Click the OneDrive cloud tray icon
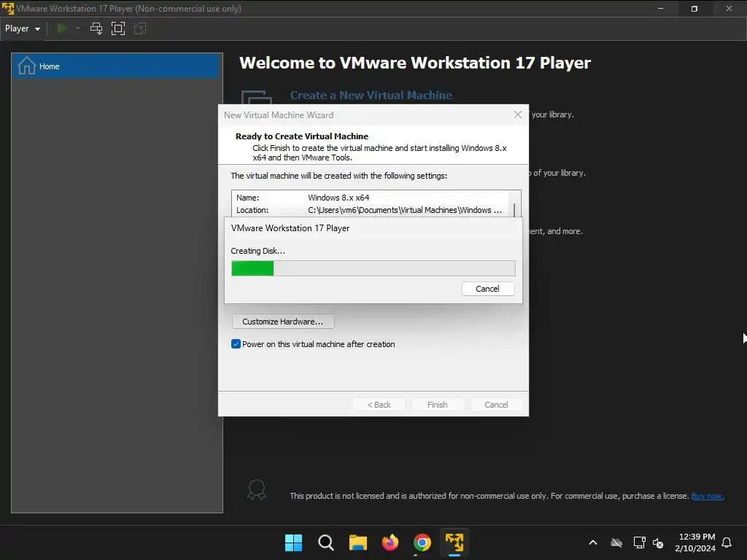This screenshot has width=747, height=560. (x=616, y=542)
